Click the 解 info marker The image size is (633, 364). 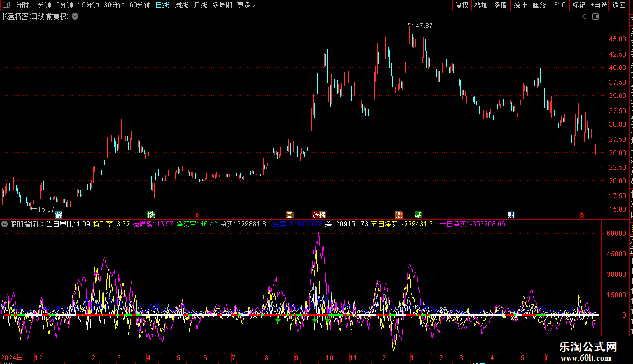[58, 214]
